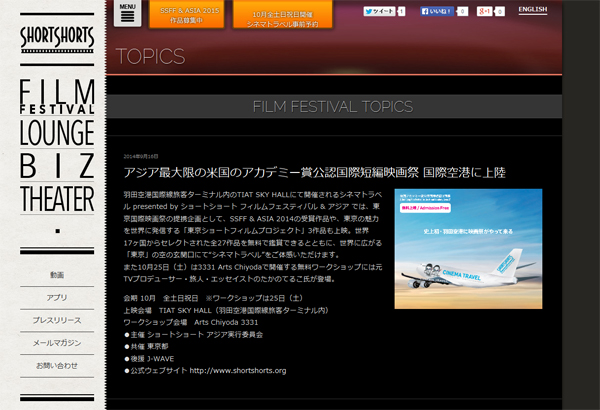This screenshot has width=600, height=410.
Task: Open the 動画 sidebar link
Action: point(57,275)
